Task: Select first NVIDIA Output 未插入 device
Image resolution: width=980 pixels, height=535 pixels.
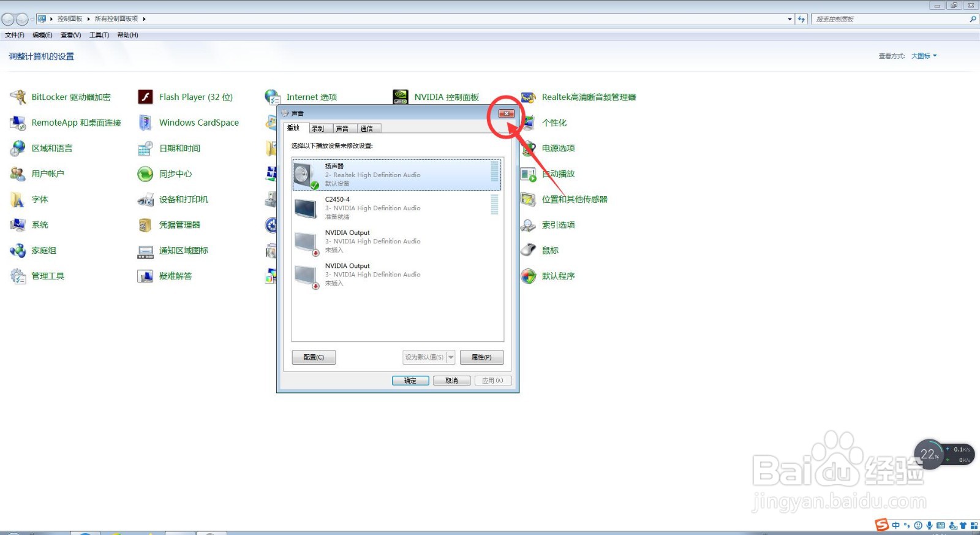Action: [x=397, y=241]
